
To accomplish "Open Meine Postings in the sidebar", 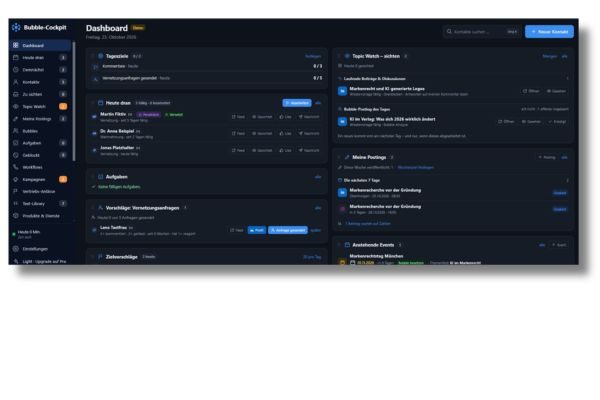I will click(40, 119).
